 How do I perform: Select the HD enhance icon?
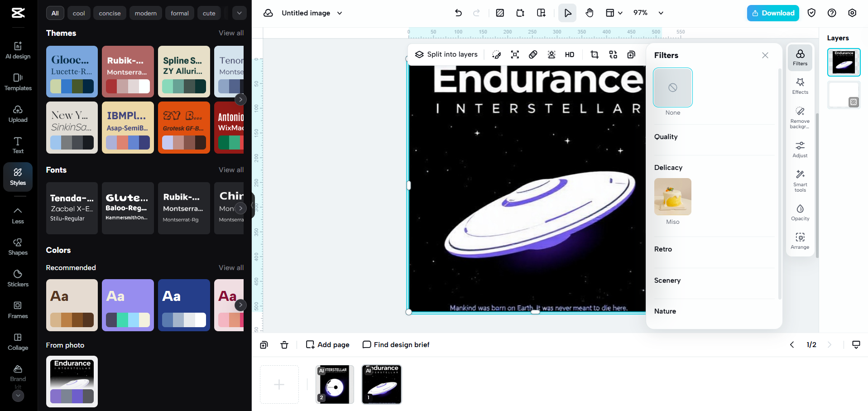[569, 54]
